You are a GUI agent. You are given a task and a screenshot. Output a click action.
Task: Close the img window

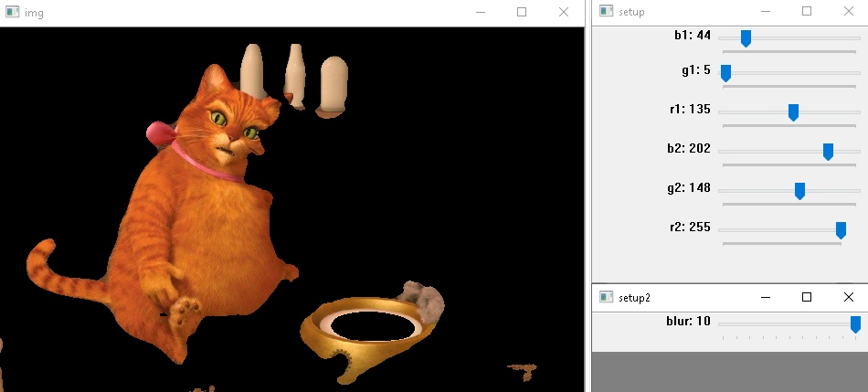pos(564,12)
